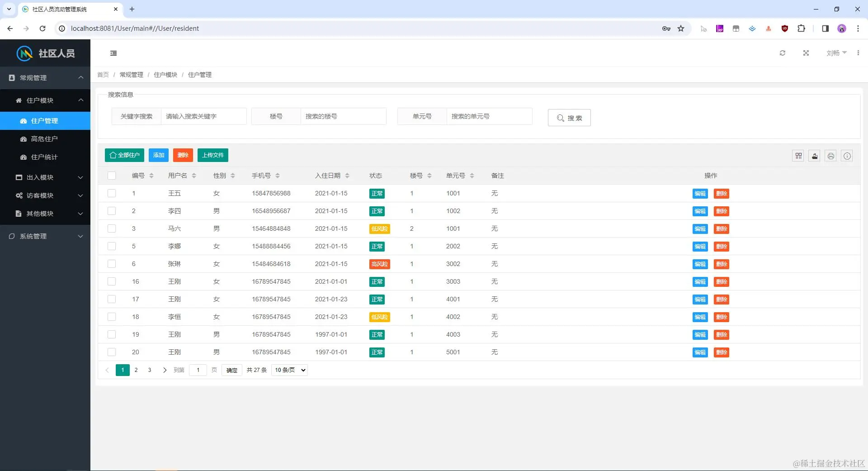Check the row with 编号 20
Image resolution: width=868 pixels, height=471 pixels.
(112, 352)
